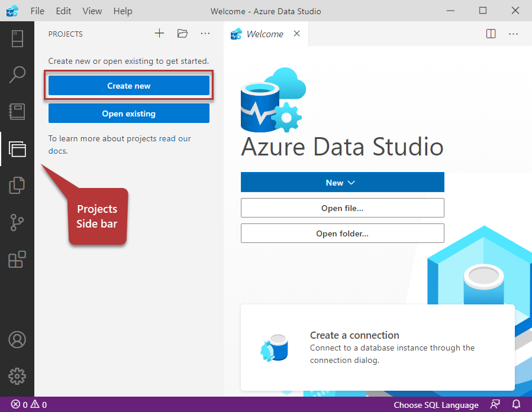Image resolution: width=532 pixels, height=412 pixels.
Task: Click the Open file... button
Action: [x=343, y=207]
